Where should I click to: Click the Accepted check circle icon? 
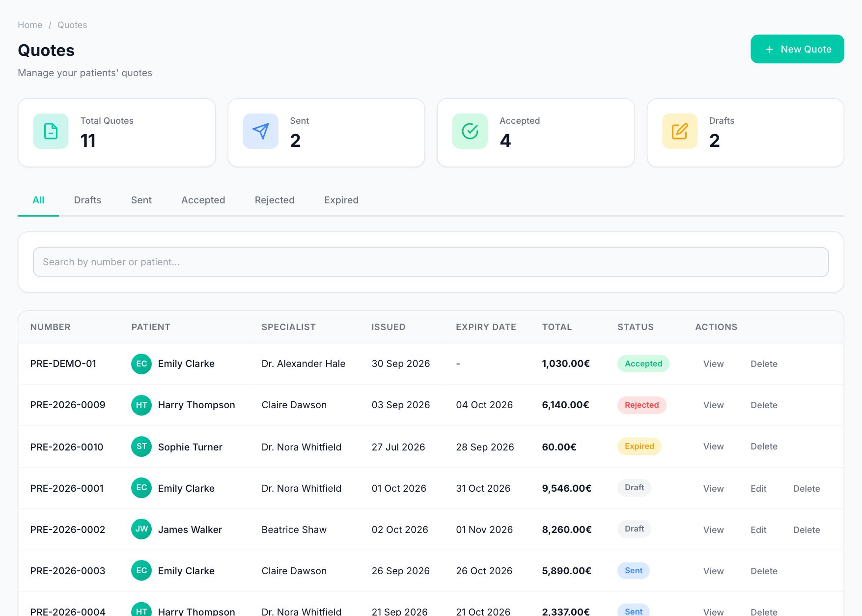click(470, 131)
